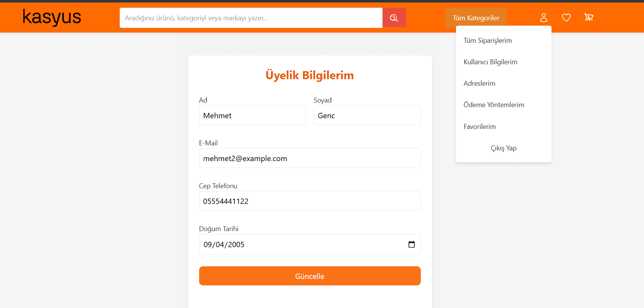Open Favorilerim from the account menu
This screenshot has width=644, height=308.
tap(479, 127)
